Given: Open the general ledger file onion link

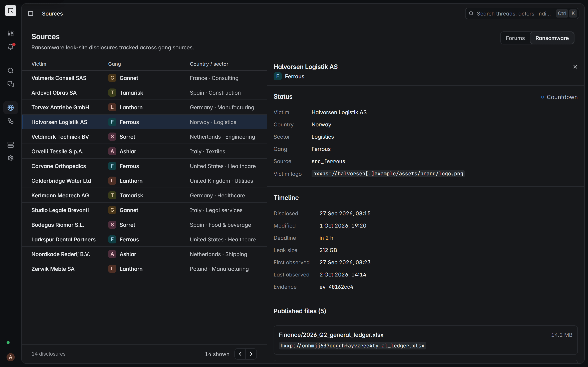Looking at the screenshot, I should click(x=352, y=346).
